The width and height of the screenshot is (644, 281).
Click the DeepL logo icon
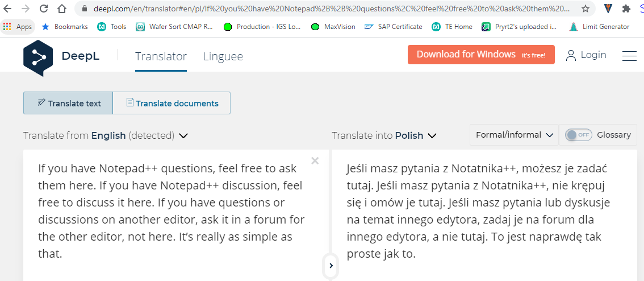[38, 57]
